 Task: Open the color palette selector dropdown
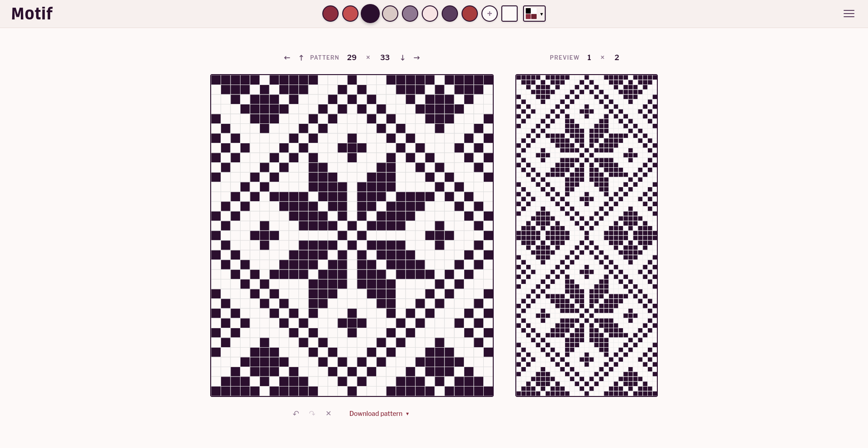[x=534, y=14]
